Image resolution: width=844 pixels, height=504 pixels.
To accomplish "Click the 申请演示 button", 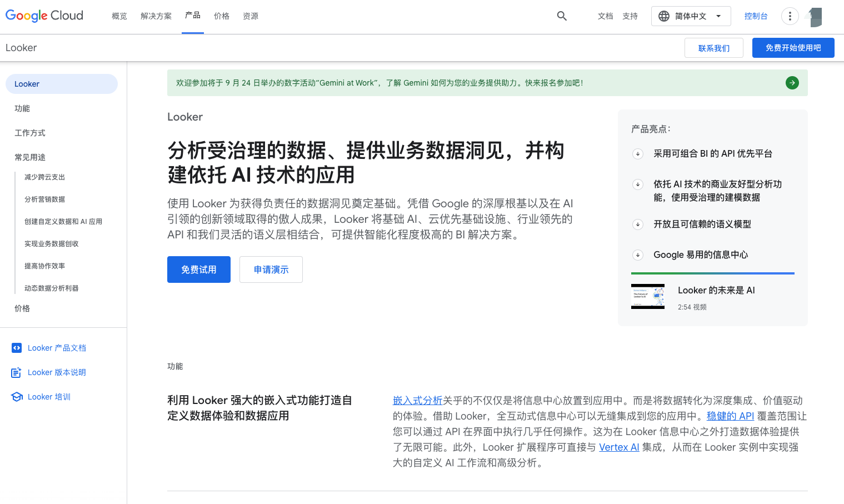I will [271, 270].
